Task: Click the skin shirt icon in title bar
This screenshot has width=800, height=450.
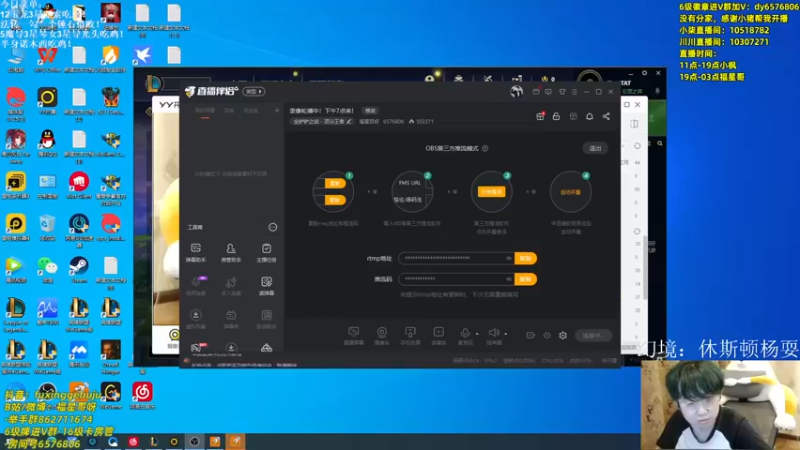Action: click(x=562, y=92)
